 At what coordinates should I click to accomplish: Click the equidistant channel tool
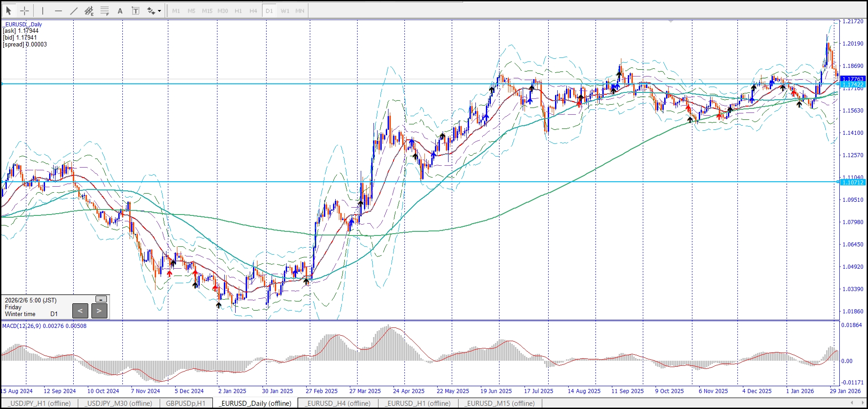click(89, 10)
